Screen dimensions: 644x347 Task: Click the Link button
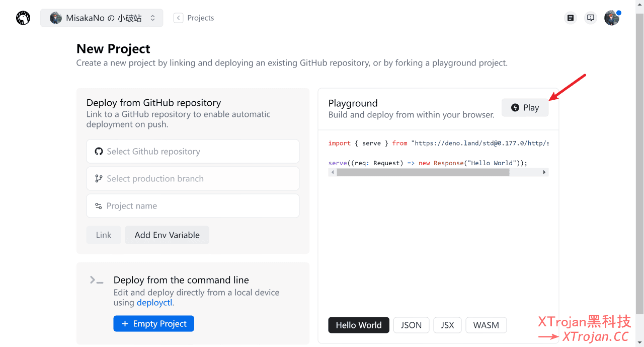[x=104, y=235]
